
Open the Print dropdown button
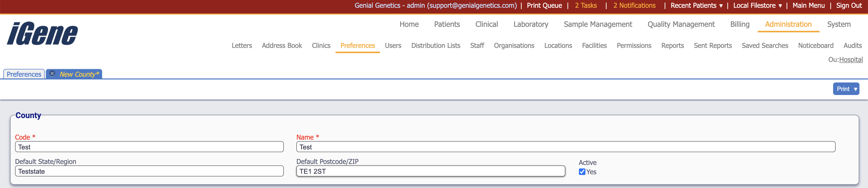pyautogui.click(x=846, y=89)
